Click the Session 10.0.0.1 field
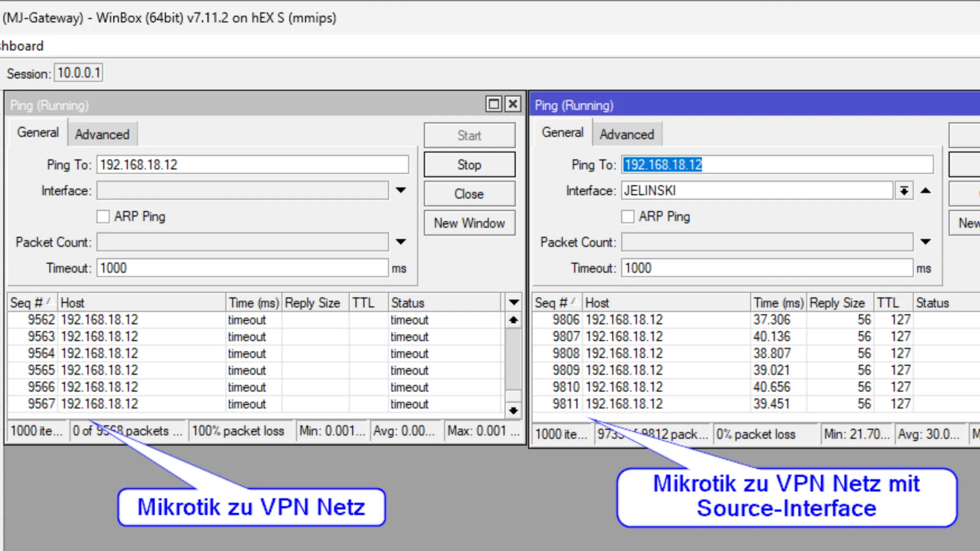 [79, 73]
